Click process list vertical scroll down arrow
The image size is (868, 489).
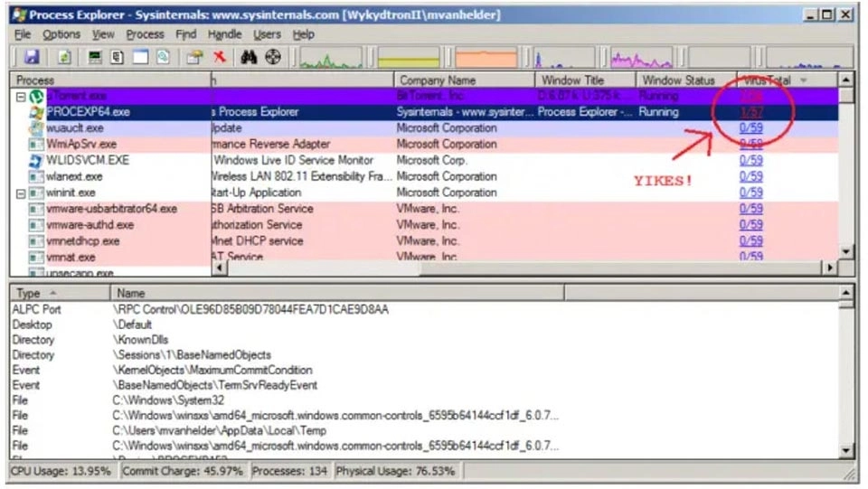tap(846, 251)
